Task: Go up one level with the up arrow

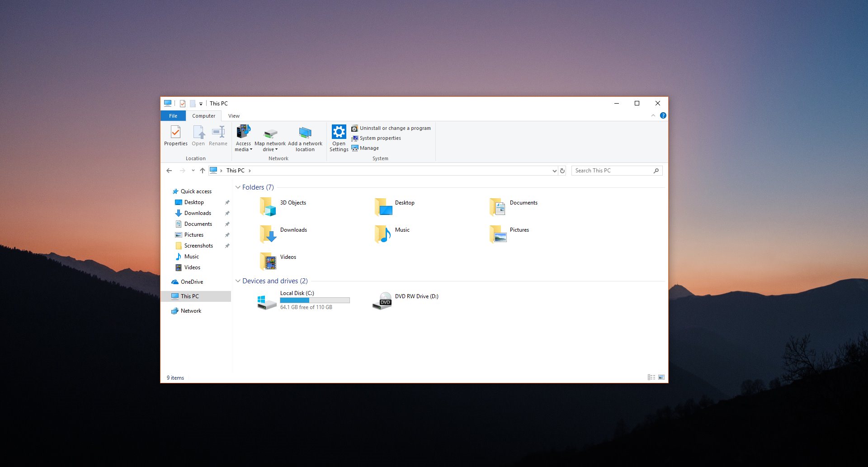Action: [x=203, y=170]
